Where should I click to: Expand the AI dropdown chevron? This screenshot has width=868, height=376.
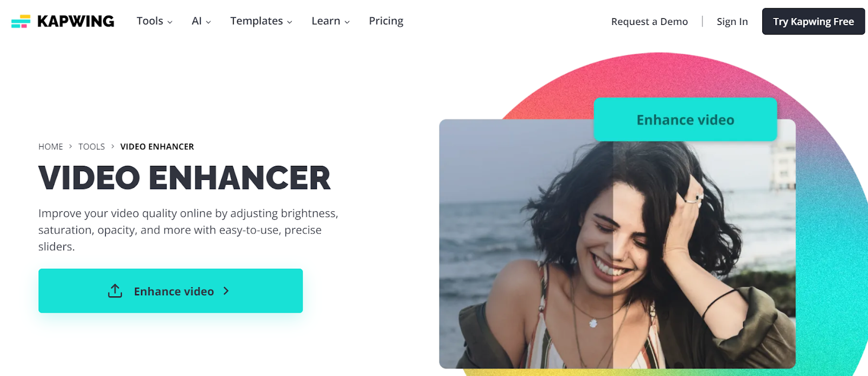click(x=208, y=22)
